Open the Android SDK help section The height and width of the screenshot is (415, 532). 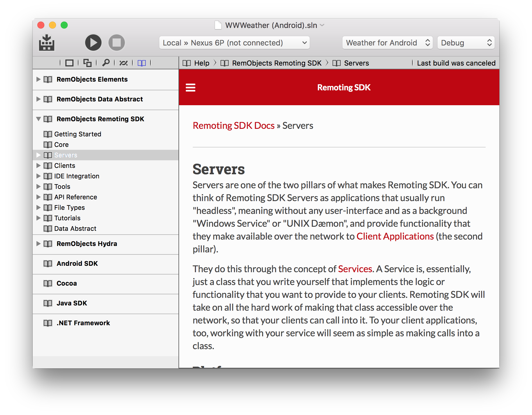point(77,263)
